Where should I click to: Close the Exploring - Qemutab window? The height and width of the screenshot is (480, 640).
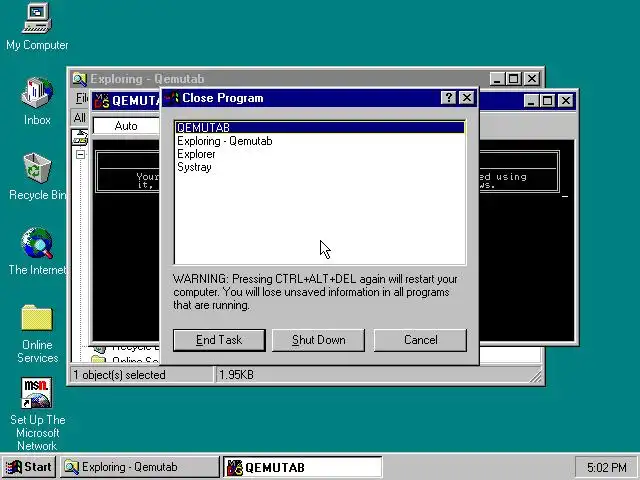click(532, 79)
